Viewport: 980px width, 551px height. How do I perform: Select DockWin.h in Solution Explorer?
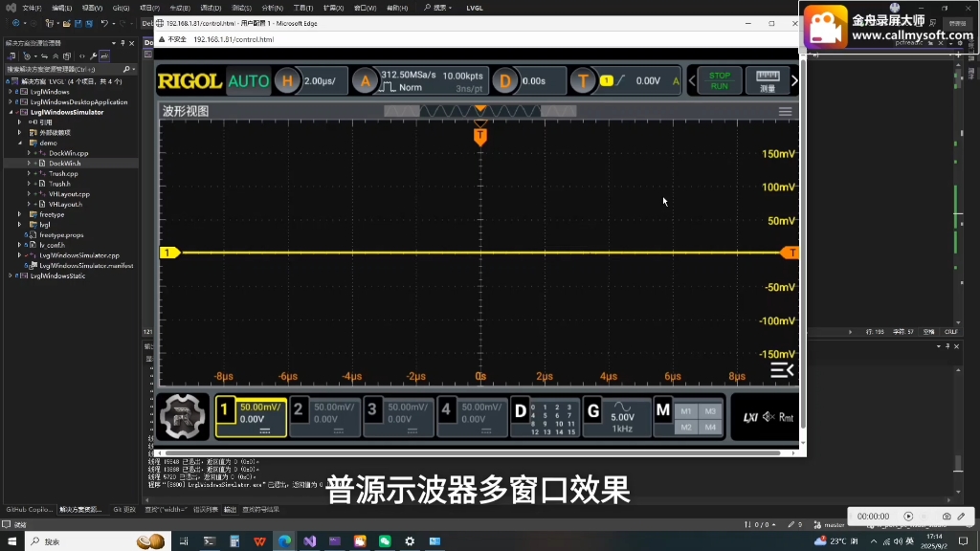click(65, 163)
